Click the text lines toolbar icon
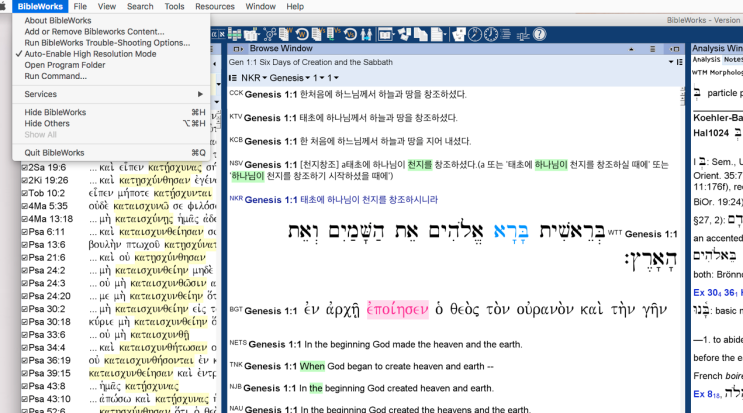This screenshot has height=413, width=743. [506, 34]
